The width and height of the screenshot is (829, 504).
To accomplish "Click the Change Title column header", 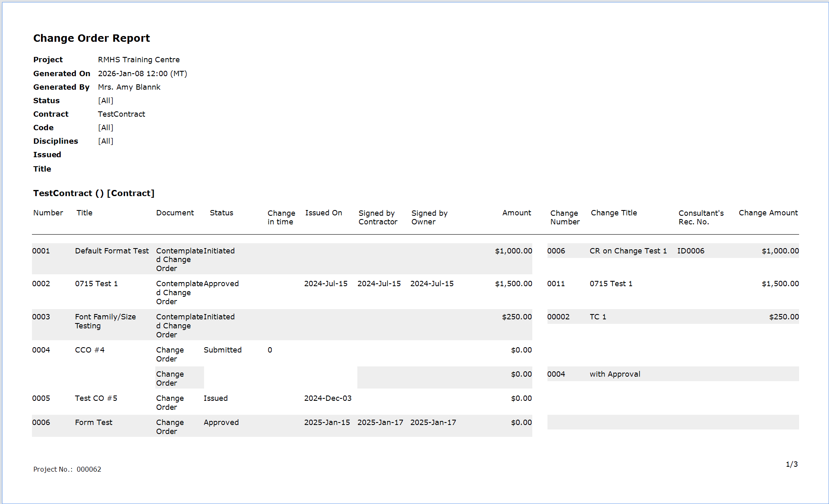I will 614,213.
